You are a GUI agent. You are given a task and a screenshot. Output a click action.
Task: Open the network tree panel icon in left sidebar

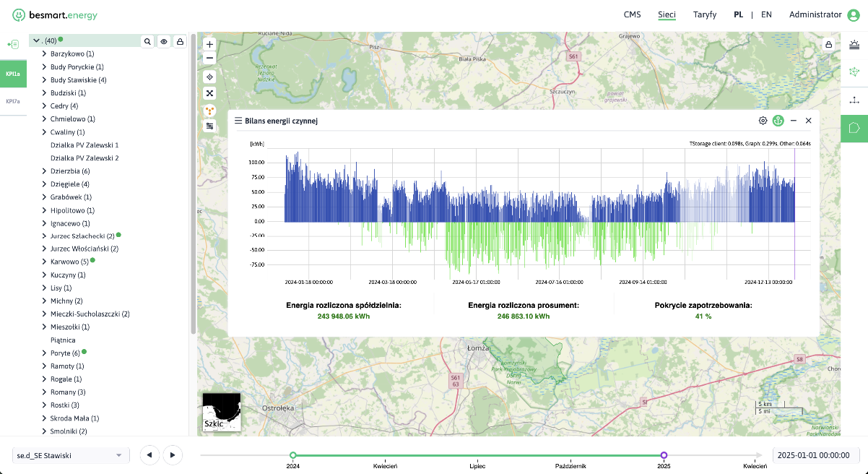click(x=13, y=44)
